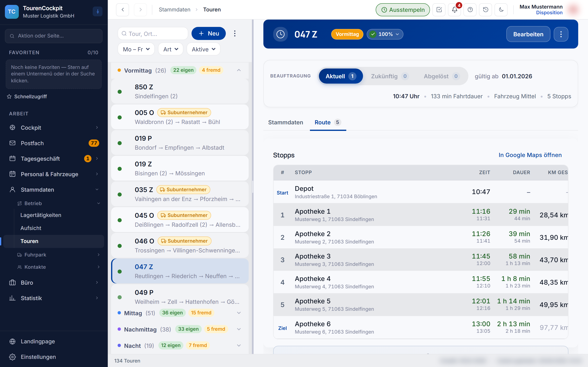Click the Ausstempeln button
The width and height of the screenshot is (588, 367).
click(x=403, y=10)
